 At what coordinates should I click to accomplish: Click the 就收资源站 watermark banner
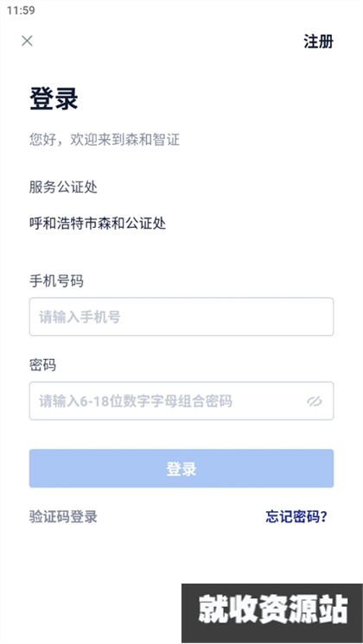click(272, 614)
